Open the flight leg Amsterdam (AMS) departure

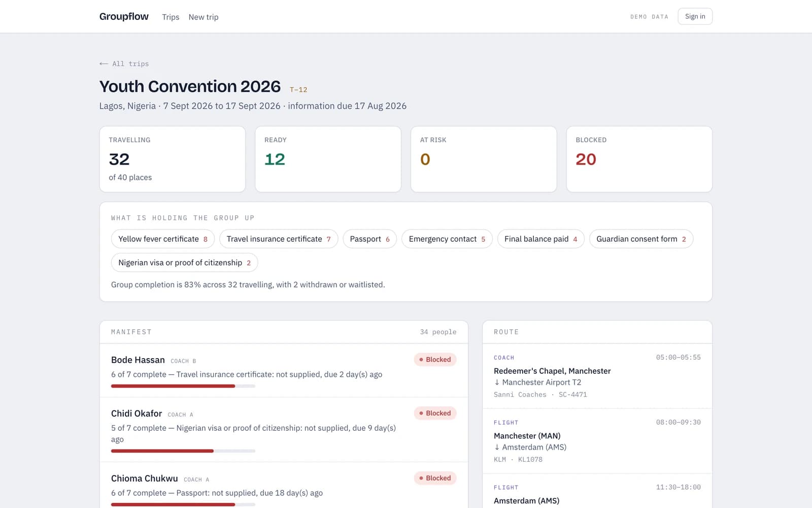(597, 491)
